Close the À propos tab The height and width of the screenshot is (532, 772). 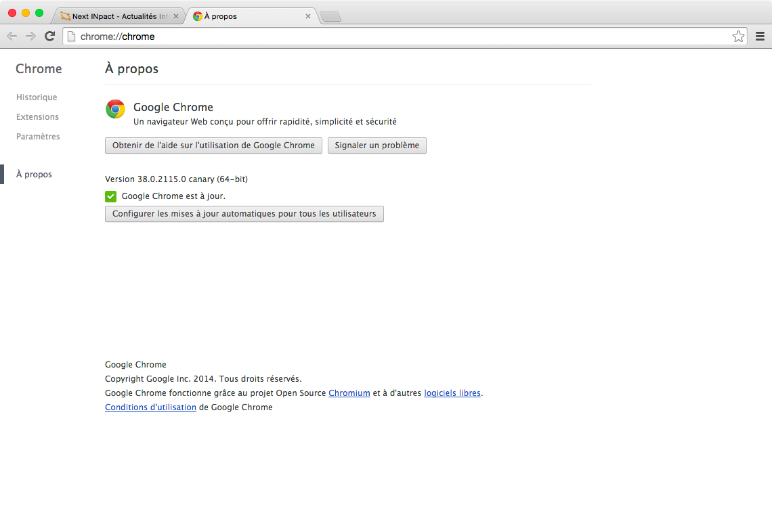coord(308,16)
